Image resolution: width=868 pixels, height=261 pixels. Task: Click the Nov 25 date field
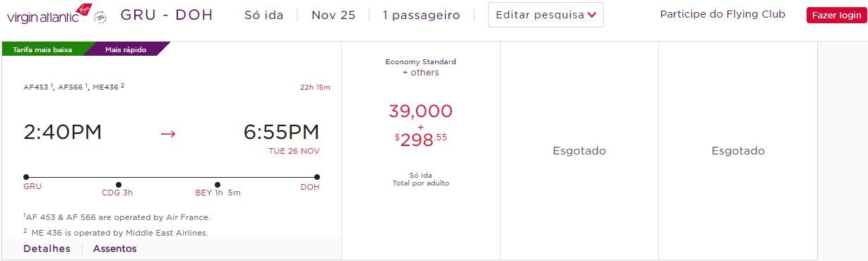[x=333, y=15]
